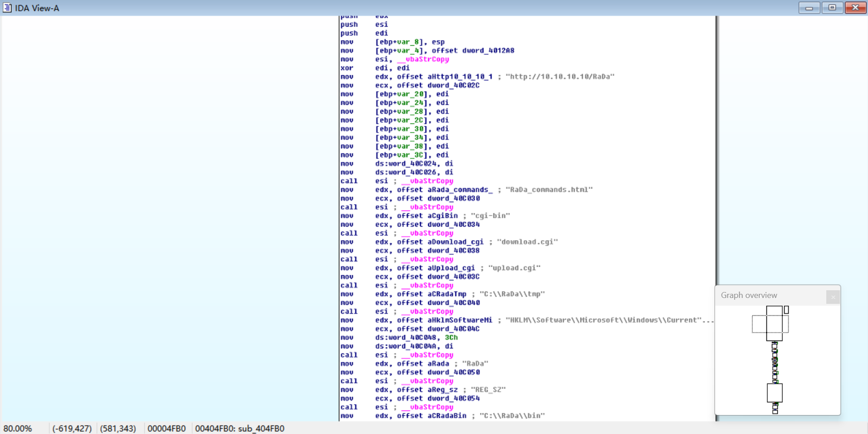
Task: Click the xor mnemonic
Action: tap(347, 68)
